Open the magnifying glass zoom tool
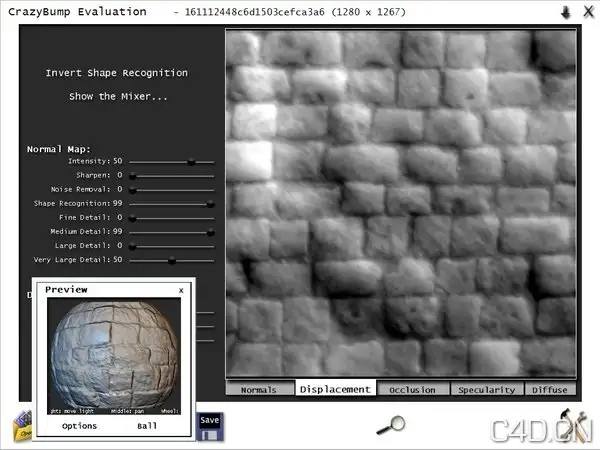The image size is (600, 450). coord(391,425)
